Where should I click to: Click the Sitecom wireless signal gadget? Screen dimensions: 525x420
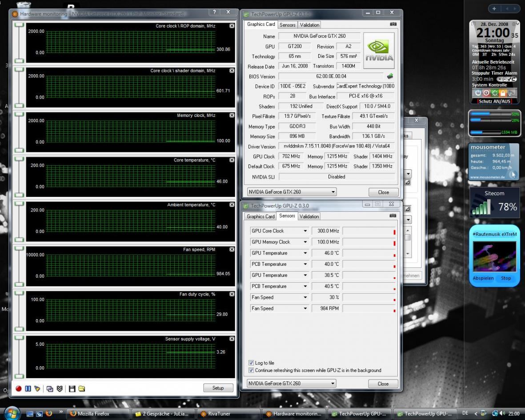pos(494,203)
